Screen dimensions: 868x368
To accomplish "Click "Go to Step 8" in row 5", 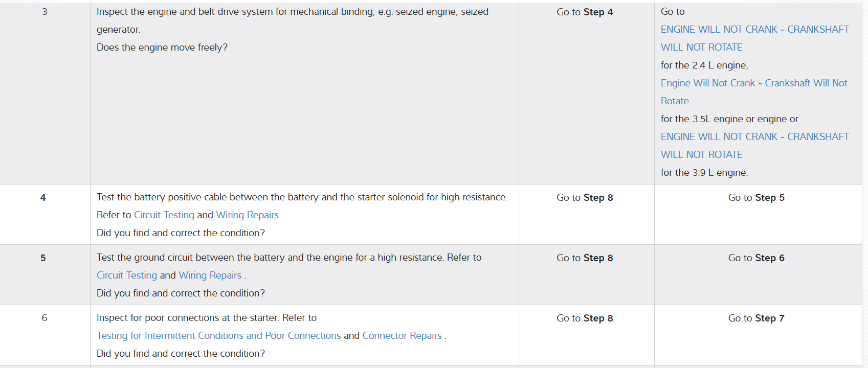I will pos(585,258).
